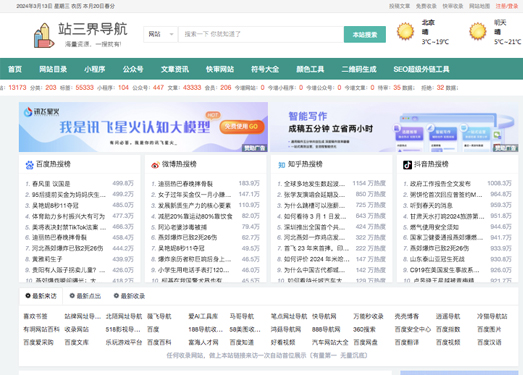Click the 本站搜索 button
Screen dimensions: 523x375
[x=365, y=34]
